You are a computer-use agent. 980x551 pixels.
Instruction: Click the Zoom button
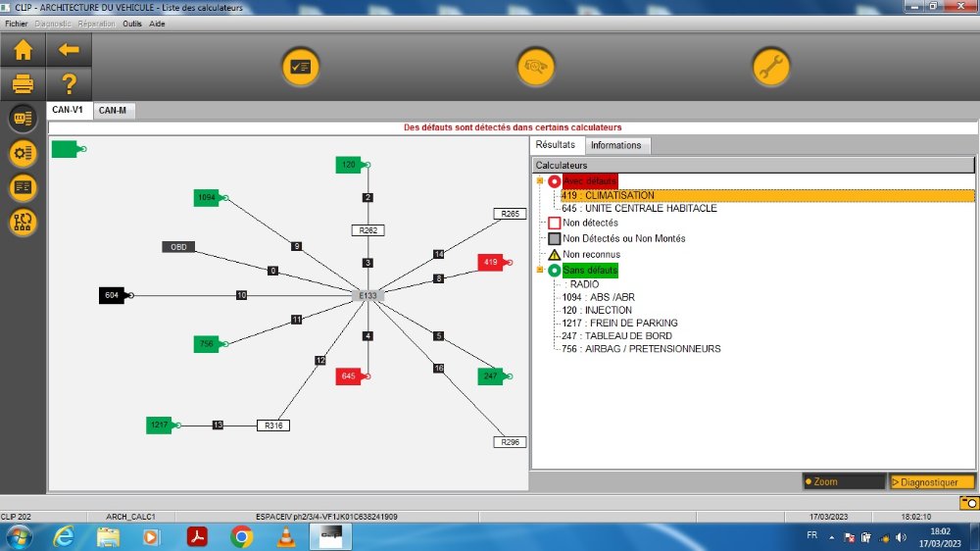tap(843, 482)
